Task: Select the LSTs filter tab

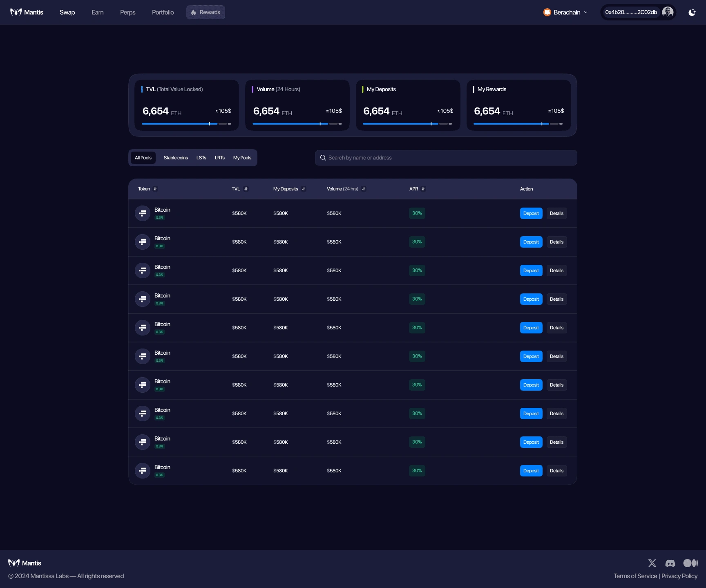Action: 201,158
